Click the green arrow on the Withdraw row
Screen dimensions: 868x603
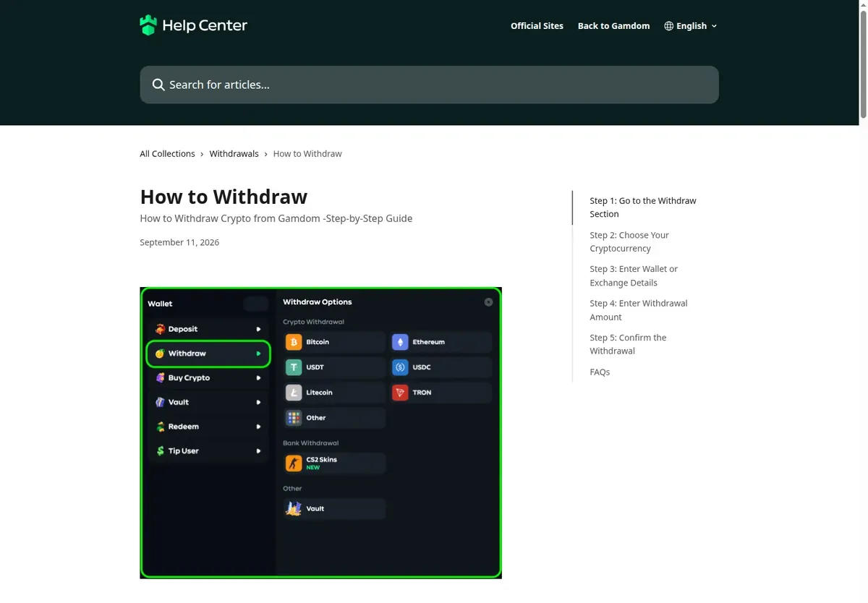point(258,354)
